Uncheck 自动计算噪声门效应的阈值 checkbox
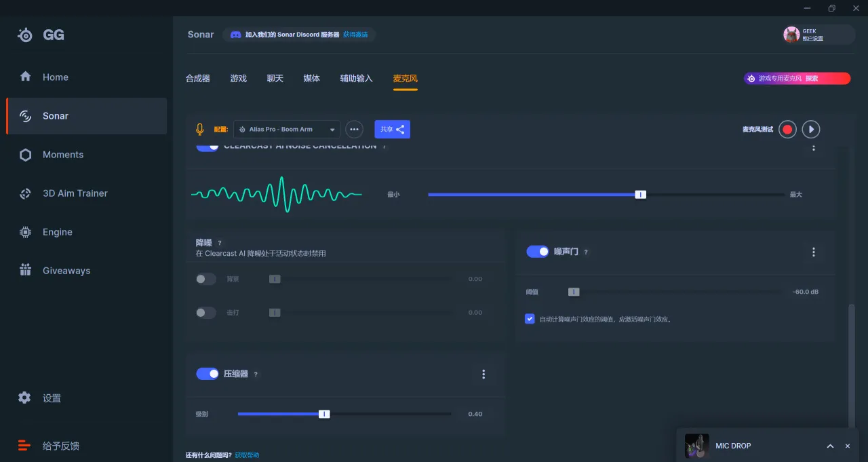 click(530, 319)
